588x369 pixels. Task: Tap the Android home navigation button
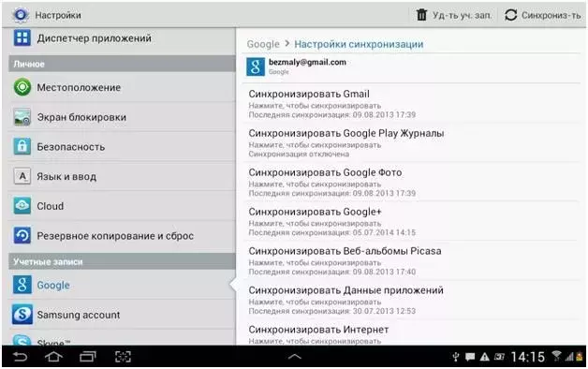53,357
